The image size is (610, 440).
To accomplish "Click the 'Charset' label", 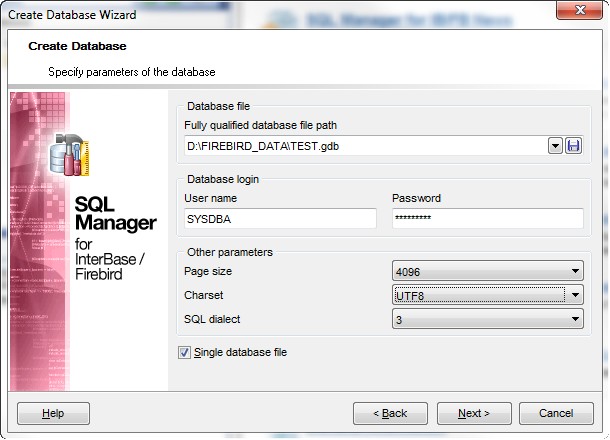I will (203, 295).
